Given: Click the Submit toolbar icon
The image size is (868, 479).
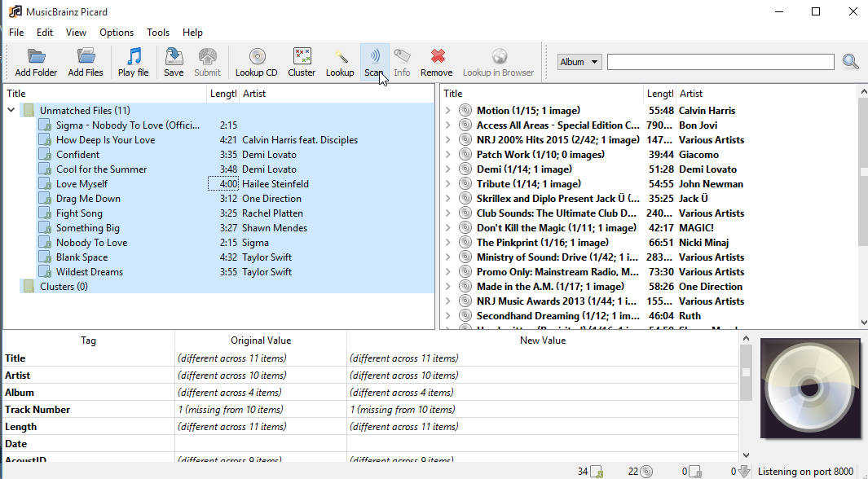Looking at the screenshot, I should (x=208, y=56).
